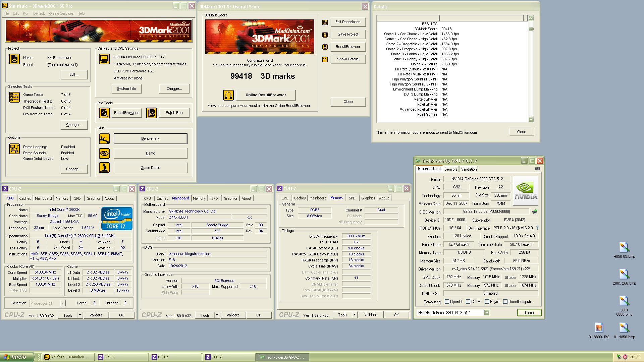The height and width of the screenshot is (362, 644).
Task: Open the 2001 8800.bmp desktop file
Action: click(x=624, y=306)
